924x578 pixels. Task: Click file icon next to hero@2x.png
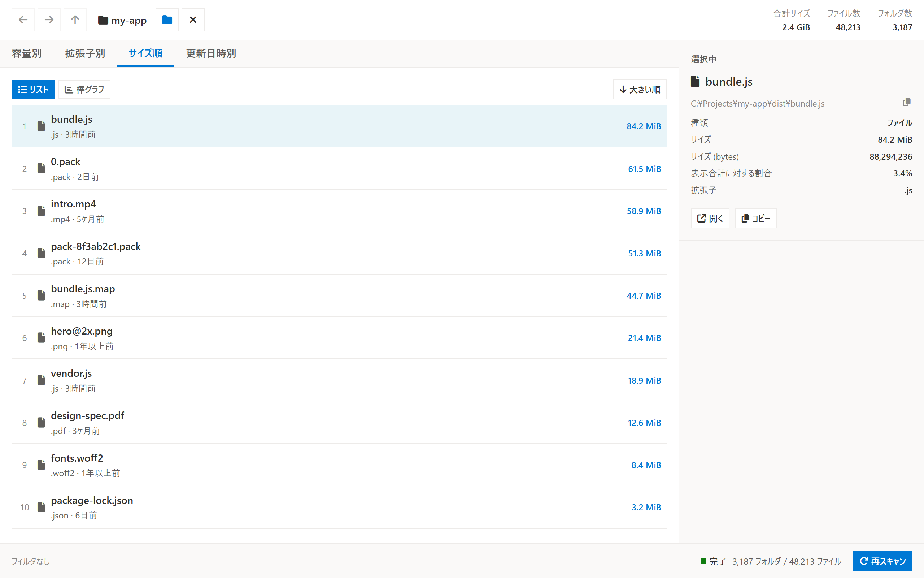pyautogui.click(x=41, y=337)
